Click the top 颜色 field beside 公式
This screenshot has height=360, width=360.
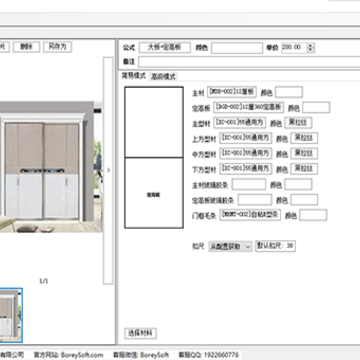[237, 48]
